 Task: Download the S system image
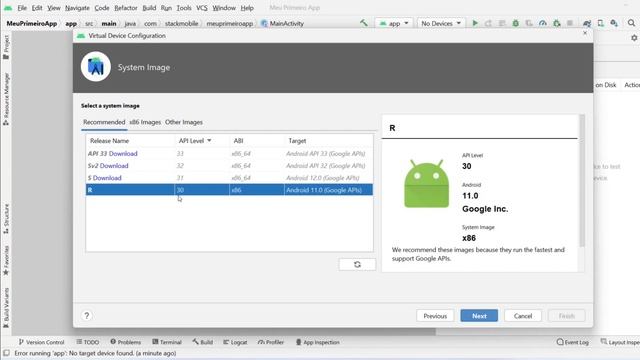pos(107,178)
